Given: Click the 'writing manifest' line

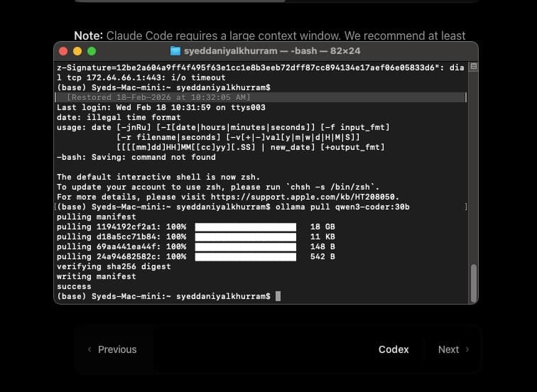Looking at the screenshot, I should [96, 276].
